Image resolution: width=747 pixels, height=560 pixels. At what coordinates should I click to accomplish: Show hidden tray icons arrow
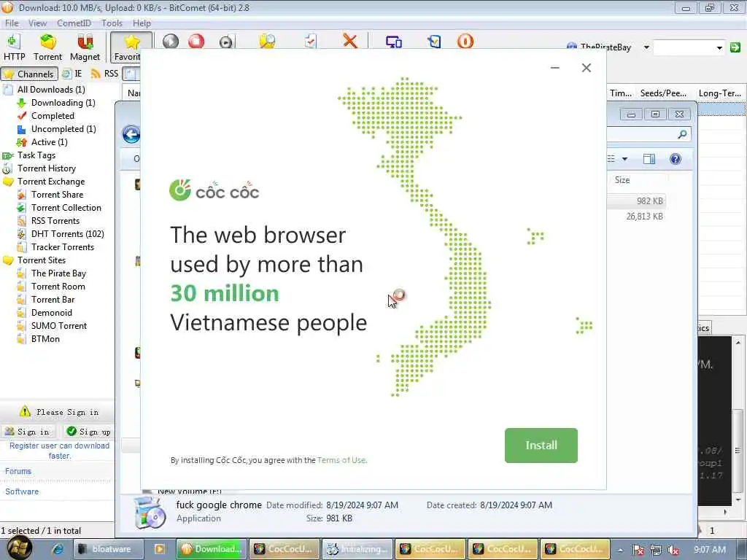(620, 550)
